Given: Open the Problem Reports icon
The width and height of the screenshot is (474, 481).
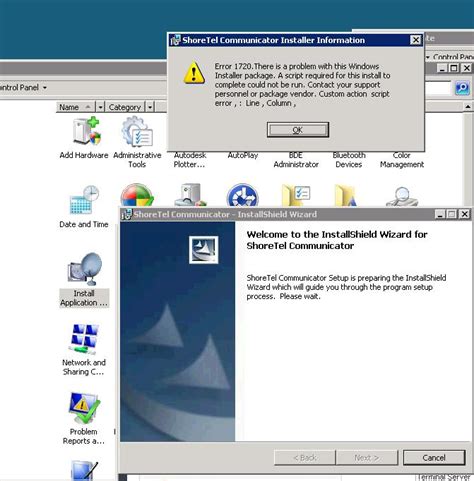Looking at the screenshot, I should click(84, 418).
